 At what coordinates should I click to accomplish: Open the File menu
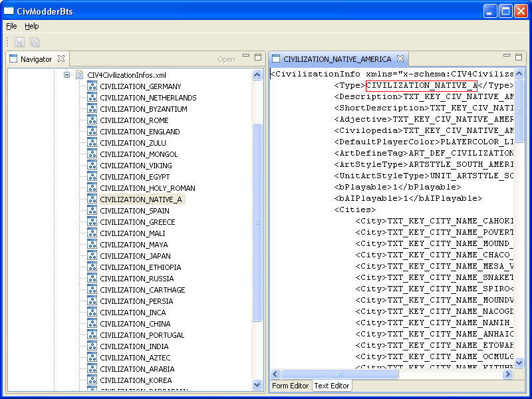[x=11, y=26]
